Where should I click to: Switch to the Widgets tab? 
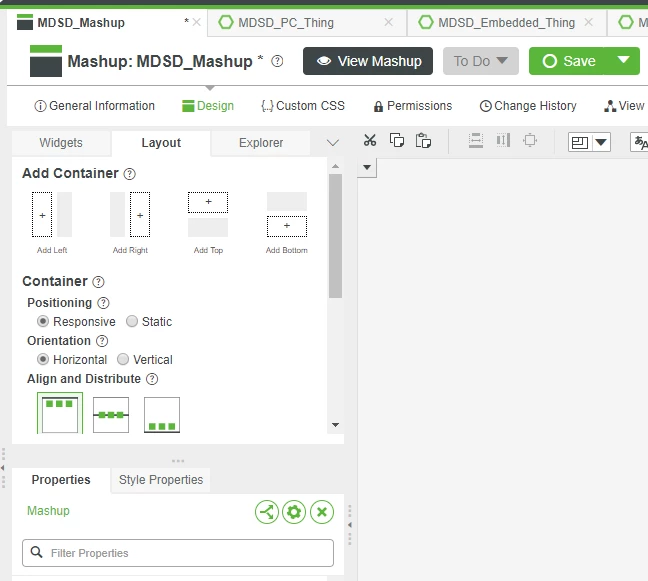tap(61, 143)
